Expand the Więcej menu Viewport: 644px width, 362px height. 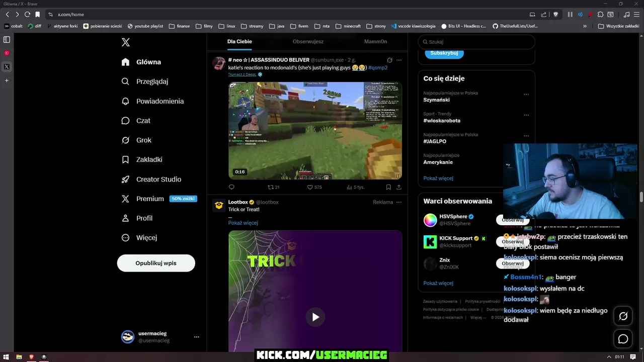coord(139,237)
